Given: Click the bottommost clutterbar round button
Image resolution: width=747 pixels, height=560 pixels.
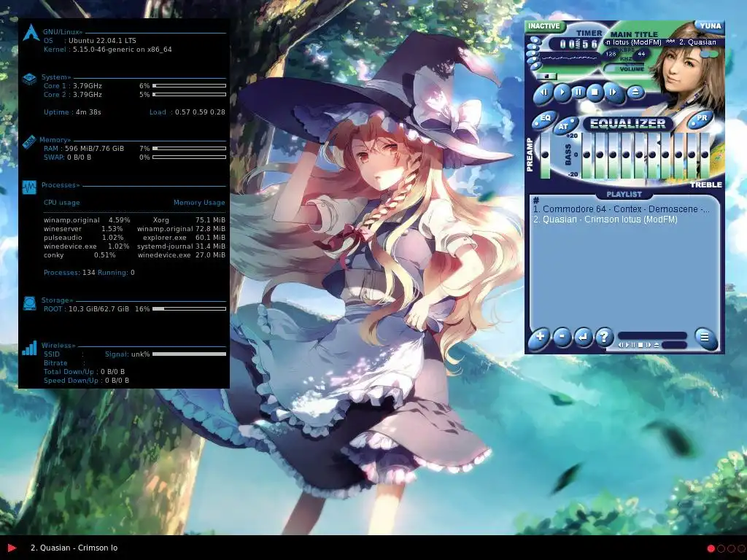Looking at the screenshot, I should (535, 66).
